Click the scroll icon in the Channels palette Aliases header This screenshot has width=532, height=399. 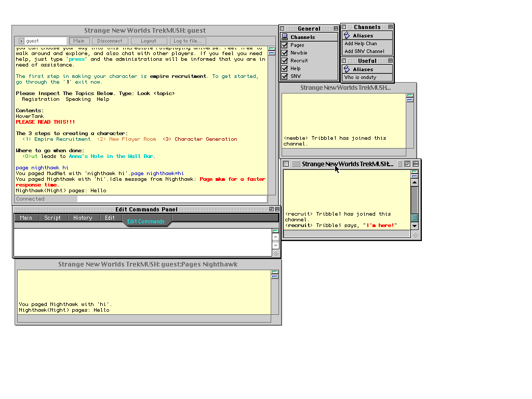click(347, 35)
